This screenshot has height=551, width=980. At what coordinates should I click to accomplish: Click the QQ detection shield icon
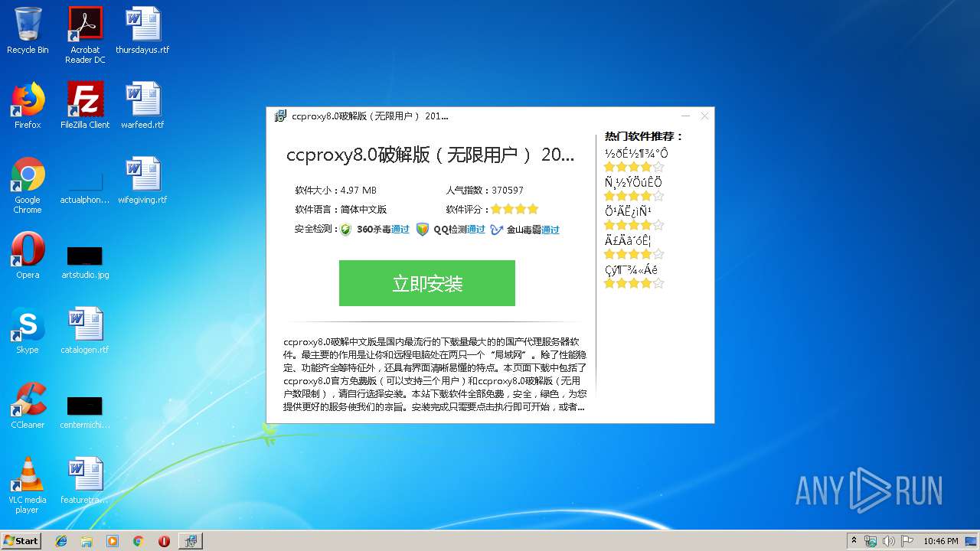pos(423,230)
